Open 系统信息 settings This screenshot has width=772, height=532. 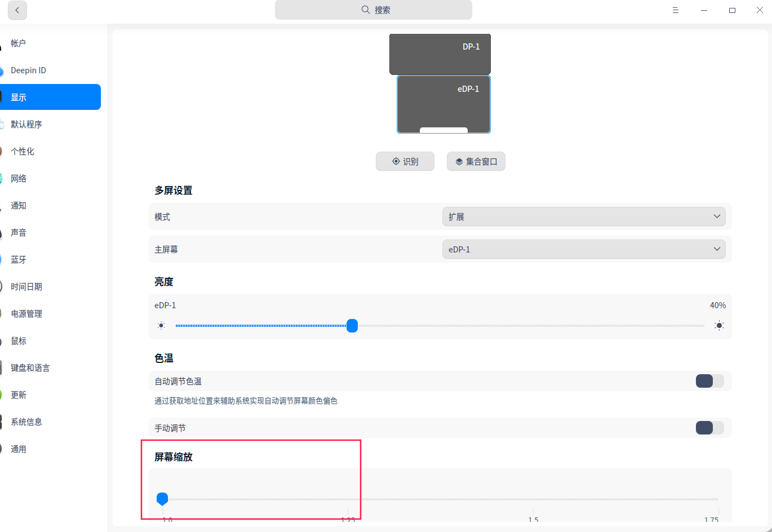point(50,422)
